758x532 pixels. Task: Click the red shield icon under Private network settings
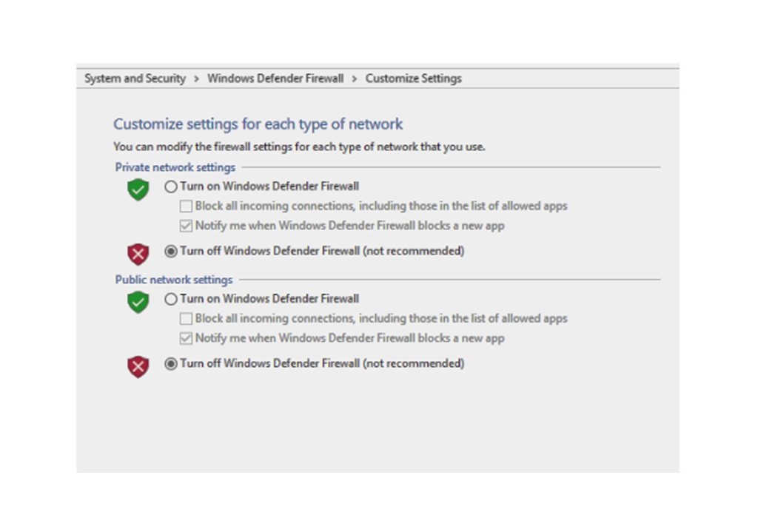click(138, 254)
